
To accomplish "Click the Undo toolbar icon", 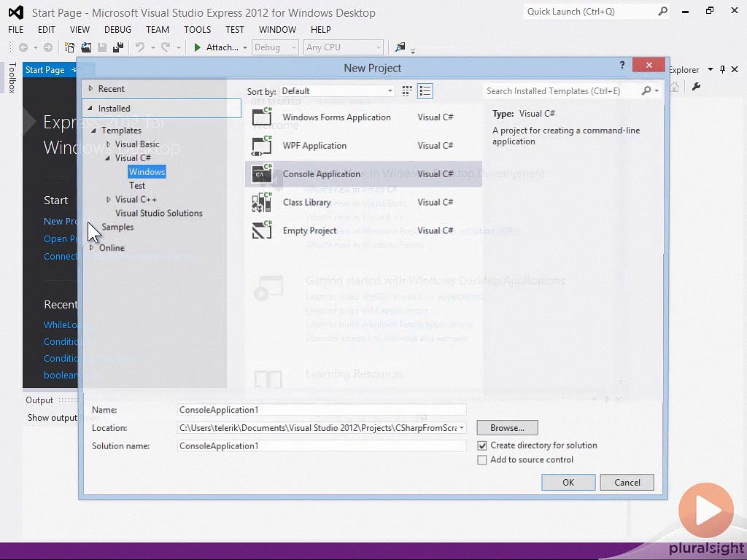I will click(139, 47).
